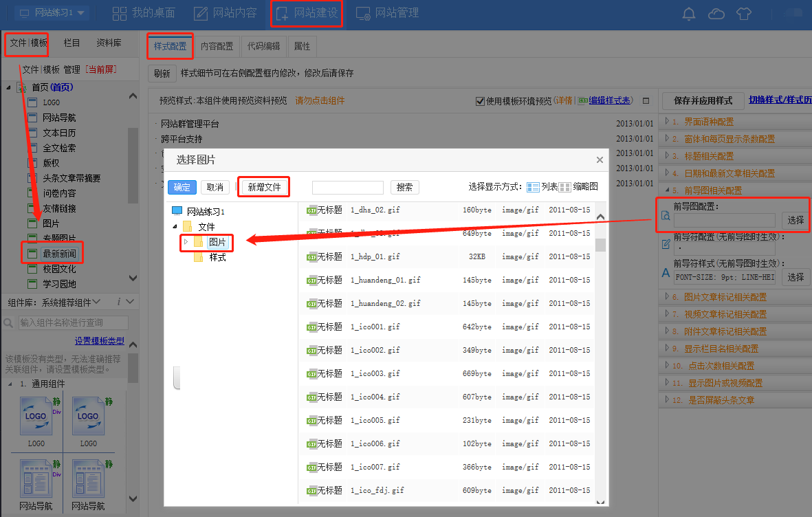Click the file list vertical scrollbar thumb

click(600, 245)
